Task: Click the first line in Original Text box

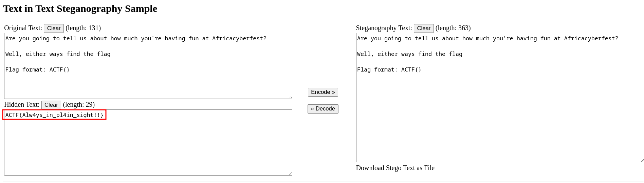Action: tap(136, 39)
